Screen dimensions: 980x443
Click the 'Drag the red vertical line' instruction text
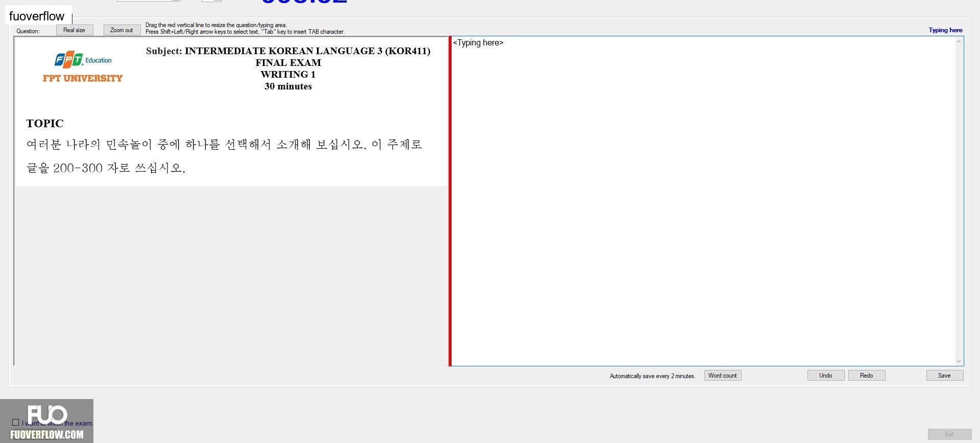[x=216, y=25]
